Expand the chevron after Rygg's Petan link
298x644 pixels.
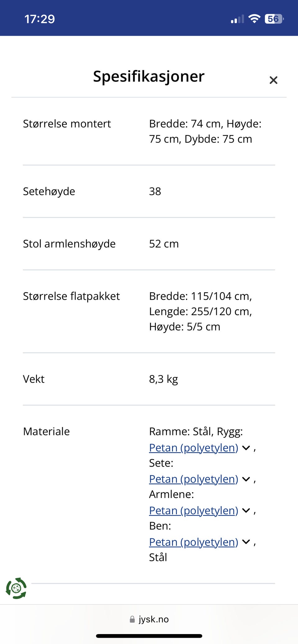coord(246,448)
